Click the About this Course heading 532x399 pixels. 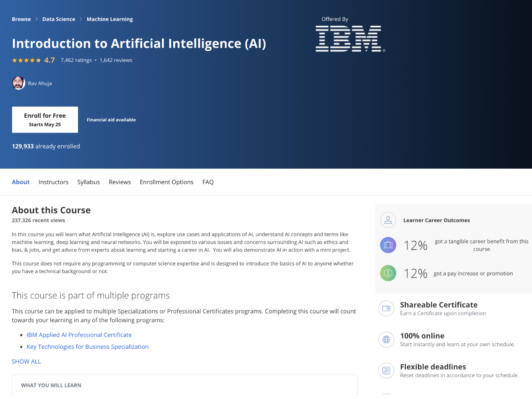tap(51, 210)
